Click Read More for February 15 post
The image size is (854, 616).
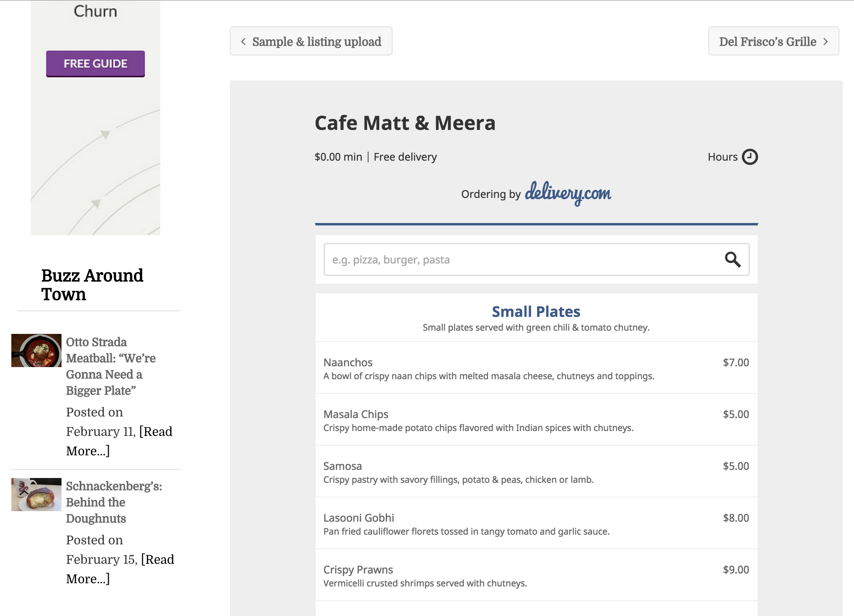tap(120, 569)
